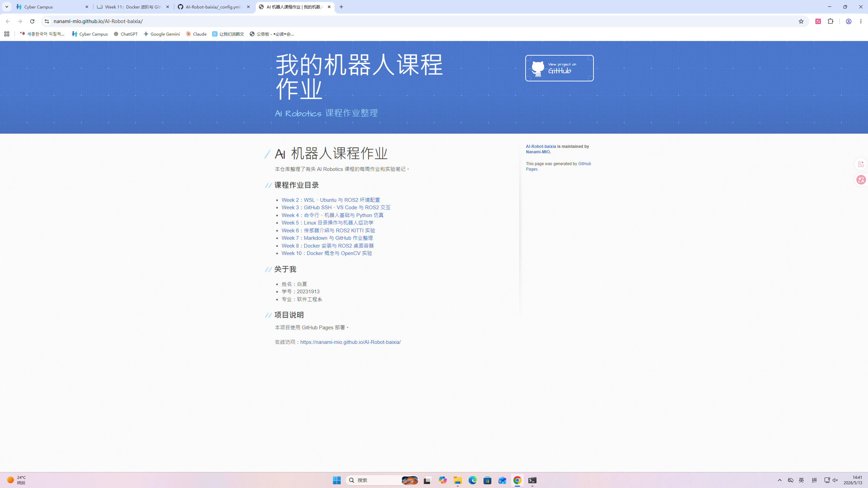This screenshot has height=488, width=868.
Task: Open Task View in taskbar
Action: click(x=427, y=480)
